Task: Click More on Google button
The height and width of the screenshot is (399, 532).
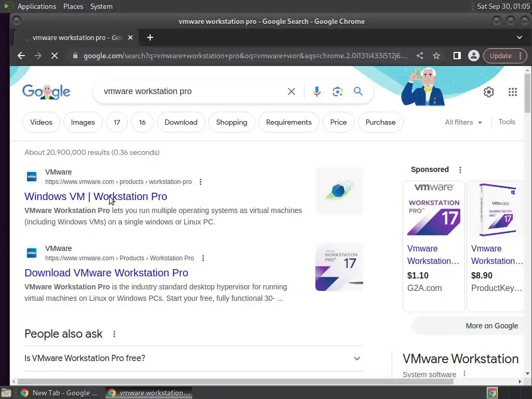Action: click(491, 326)
